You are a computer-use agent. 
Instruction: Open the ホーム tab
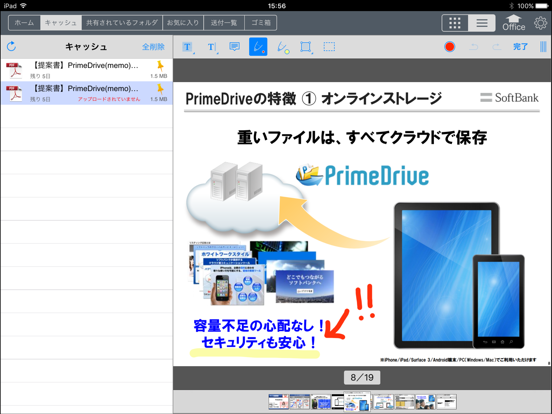coord(24,23)
